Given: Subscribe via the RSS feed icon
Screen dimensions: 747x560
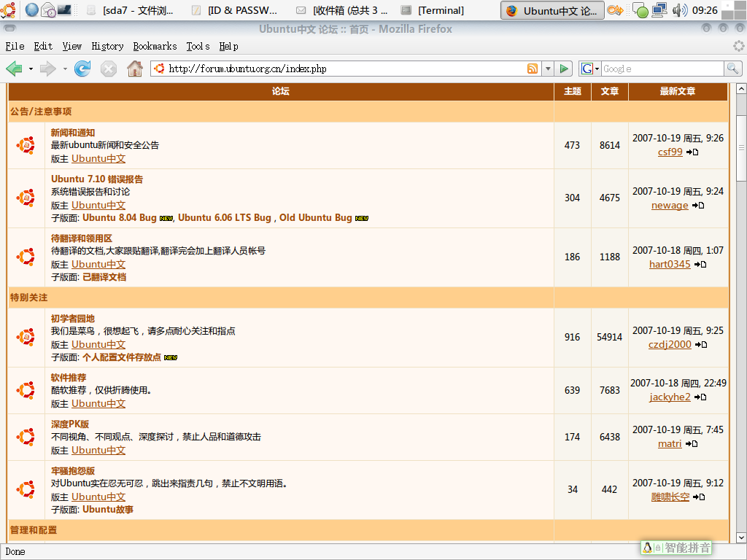Looking at the screenshot, I should pyautogui.click(x=533, y=69).
